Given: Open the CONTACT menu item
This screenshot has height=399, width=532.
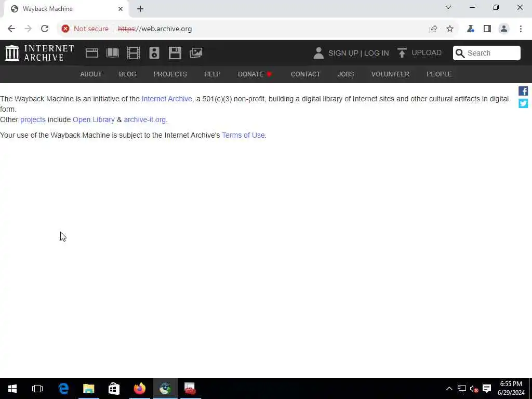Looking at the screenshot, I should point(305,74).
